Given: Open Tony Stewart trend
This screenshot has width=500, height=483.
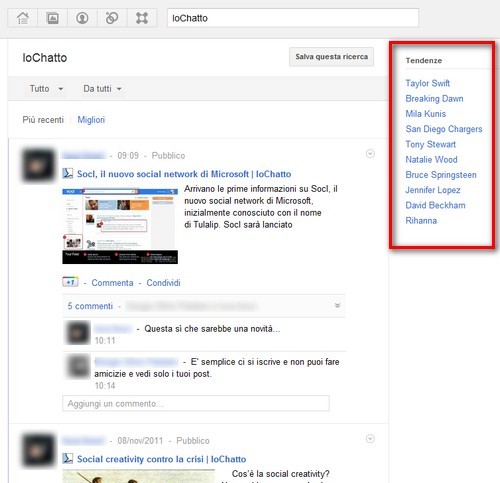Looking at the screenshot, I should (x=430, y=144).
